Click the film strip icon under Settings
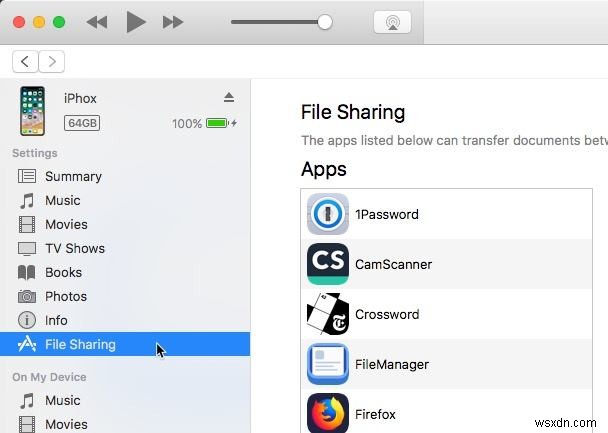This screenshot has width=608, height=433. point(27,225)
